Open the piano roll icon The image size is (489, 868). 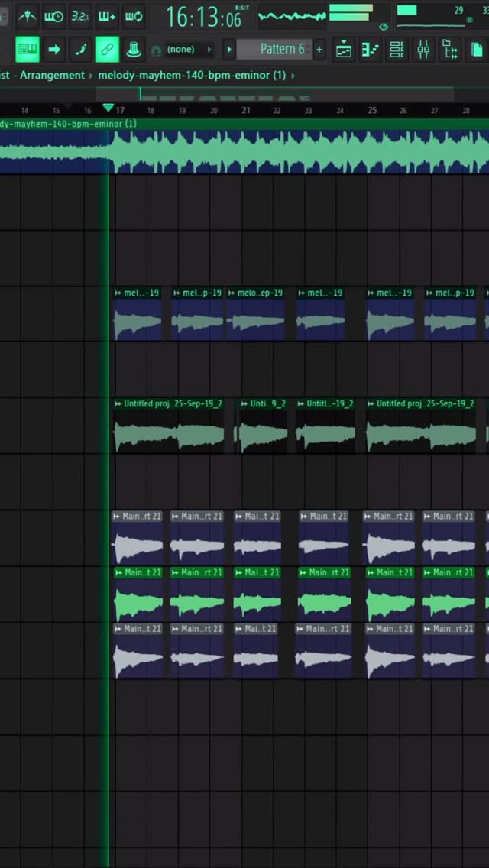[371, 50]
